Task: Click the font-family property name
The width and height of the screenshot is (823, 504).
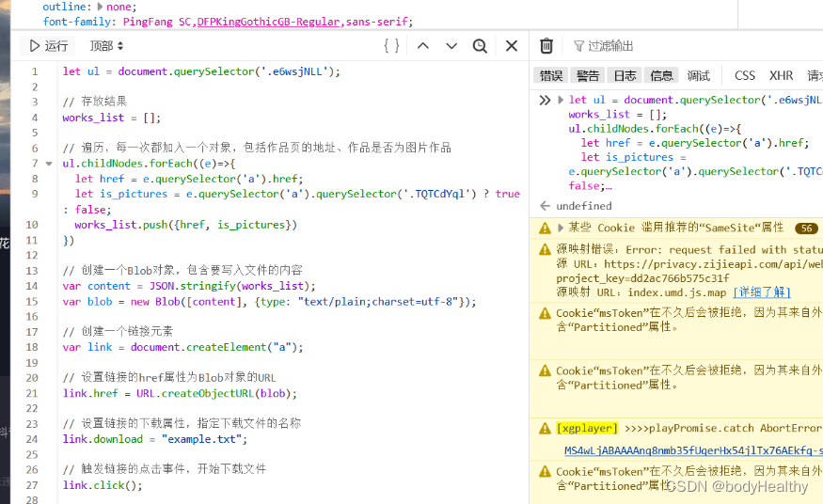Action: [76, 22]
